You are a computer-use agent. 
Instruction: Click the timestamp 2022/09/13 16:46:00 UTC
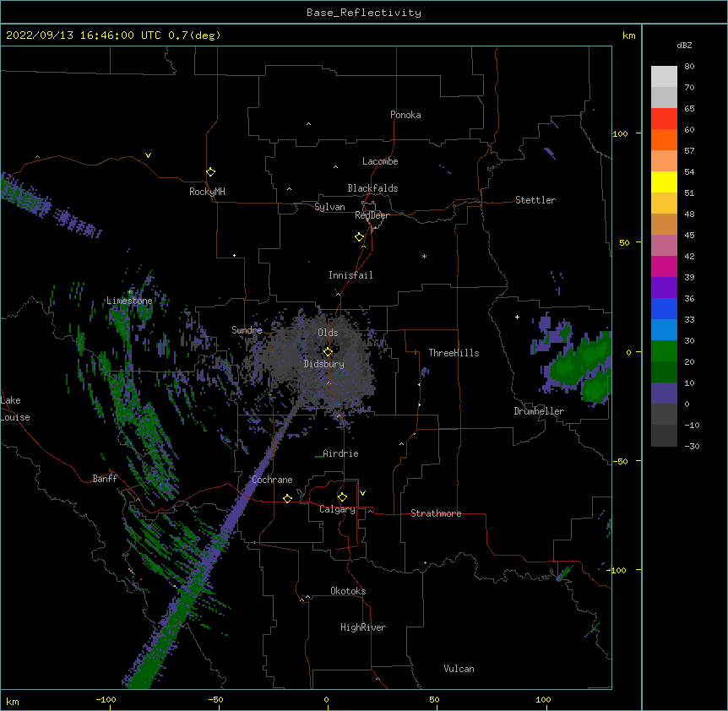[x=84, y=35]
